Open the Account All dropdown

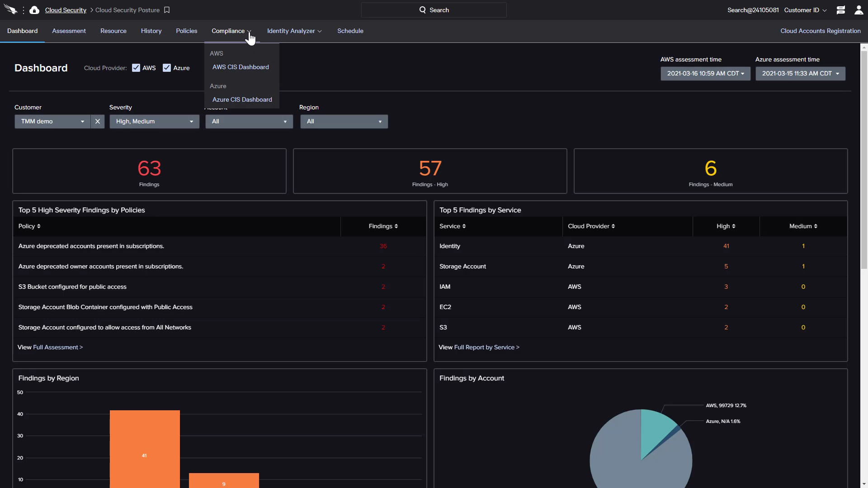249,122
